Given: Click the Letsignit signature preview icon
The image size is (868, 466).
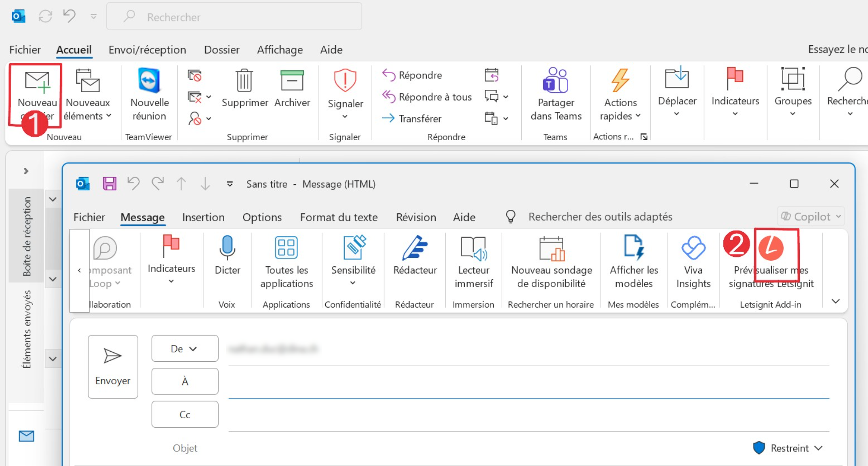Looking at the screenshot, I should (771, 248).
